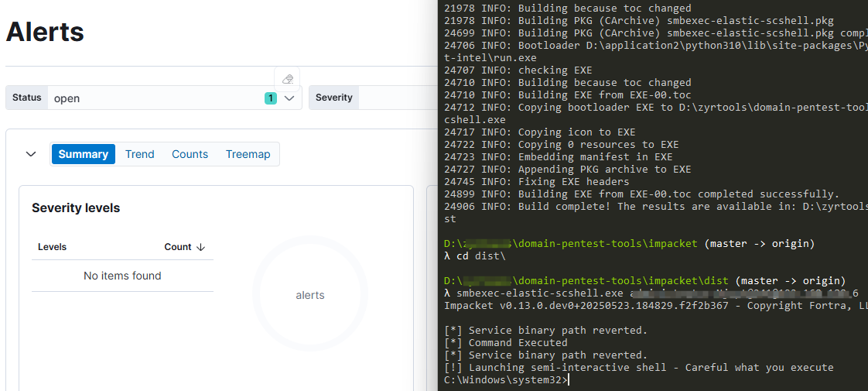The image size is (868, 391).
Task: Select the Treemap tab
Action: (x=248, y=154)
